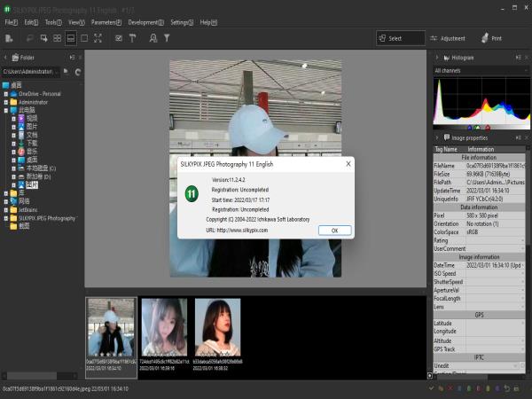Click the rotate arrow status bar icon
The image size is (532, 399).
507,388
